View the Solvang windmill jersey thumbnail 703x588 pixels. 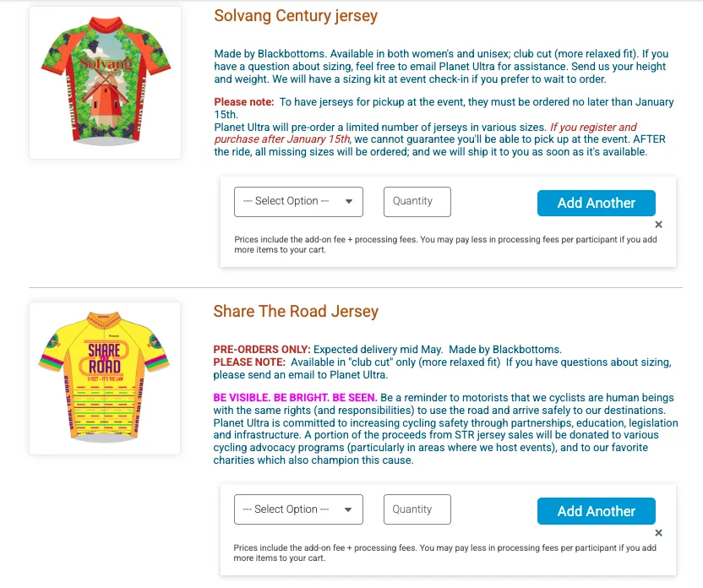click(106, 83)
